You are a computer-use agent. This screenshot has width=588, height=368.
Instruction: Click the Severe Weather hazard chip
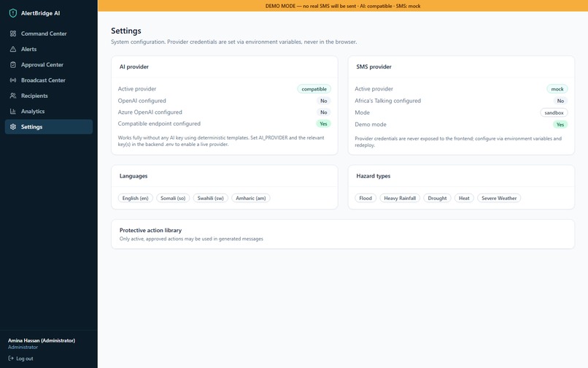point(499,199)
